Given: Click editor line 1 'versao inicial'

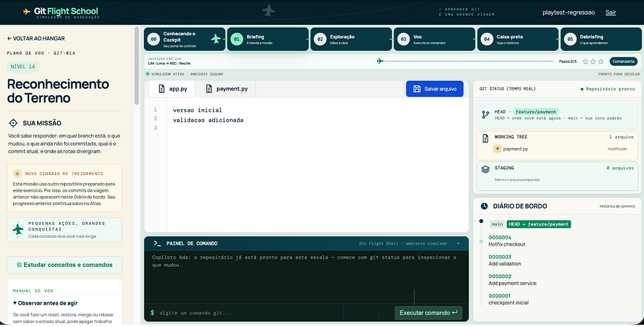Looking at the screenshot, I should [197, 110].
